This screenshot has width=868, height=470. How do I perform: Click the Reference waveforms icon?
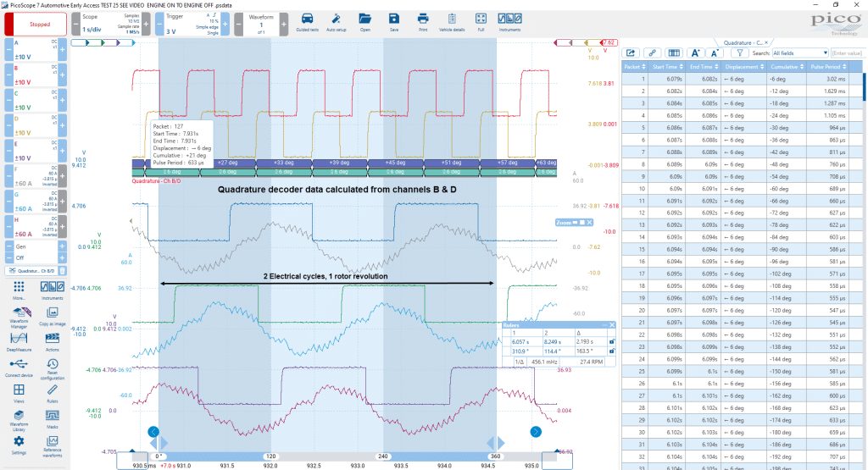(52, 445)
